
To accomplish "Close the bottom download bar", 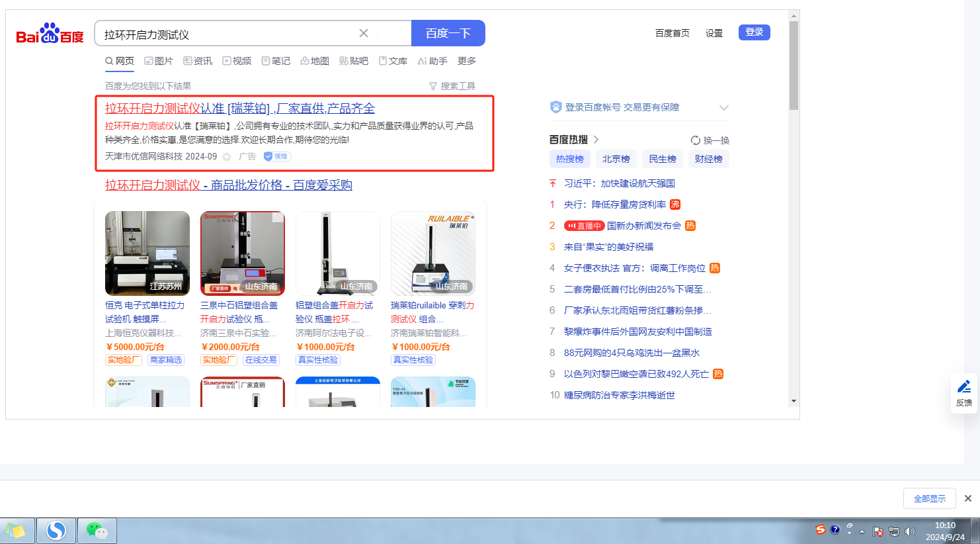I will pos(968,498).
